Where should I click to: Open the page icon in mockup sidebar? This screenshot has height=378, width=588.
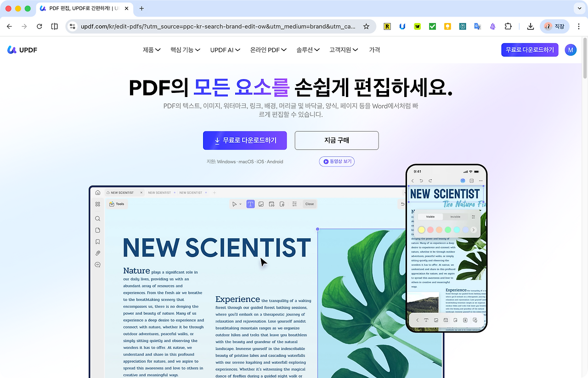(98, 230)
